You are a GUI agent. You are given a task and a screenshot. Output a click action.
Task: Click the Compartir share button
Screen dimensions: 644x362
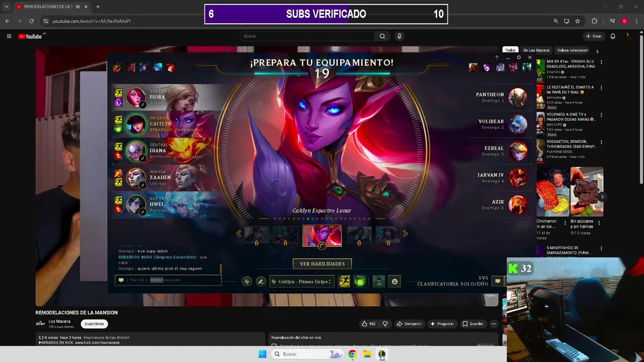point(409,324)
